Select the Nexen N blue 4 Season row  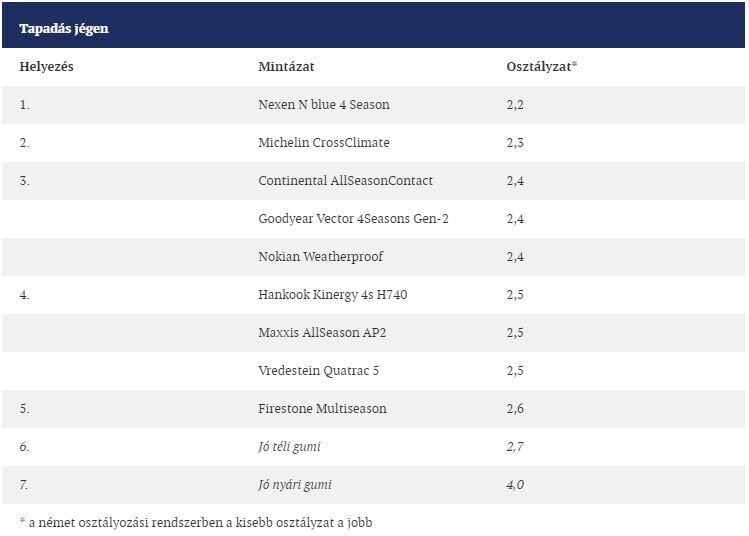click(x=324, y=105)
